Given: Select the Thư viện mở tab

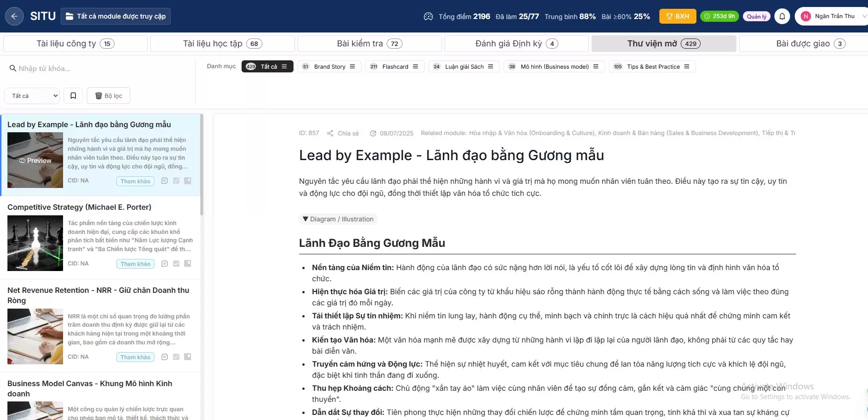Looking at the screenshot, I should pyautogui.click(x=664, y=44).
